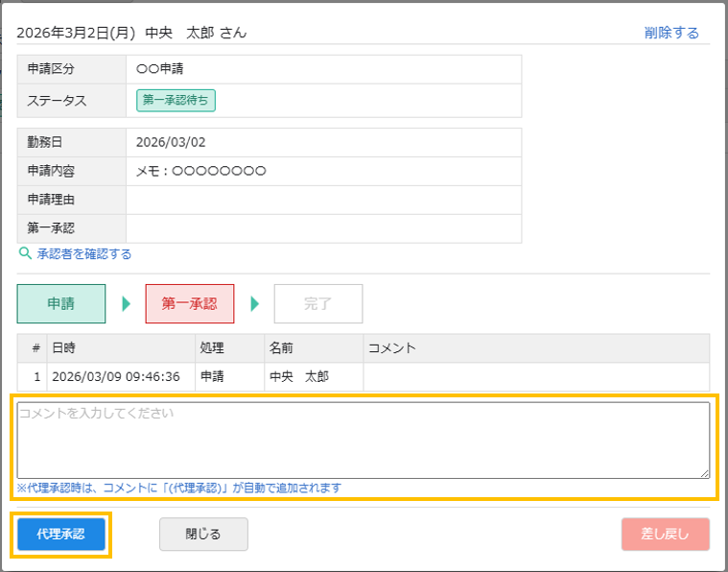Screen dimensions: 728x572
Task: Click the arrow between 申請 and 第一承認
Action: click(126, 304)
